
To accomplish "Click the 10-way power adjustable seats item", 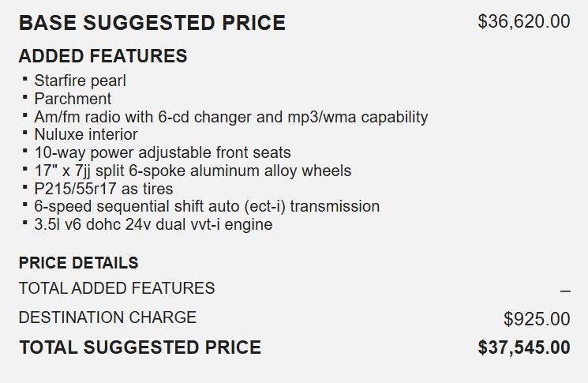I will click(162, 152).
